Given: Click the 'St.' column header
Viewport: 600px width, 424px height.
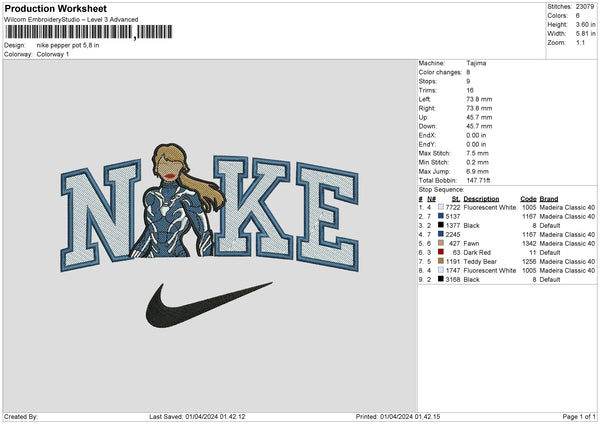Looking at the screenshot, I should pyautogui.click(x=456, y=199).
